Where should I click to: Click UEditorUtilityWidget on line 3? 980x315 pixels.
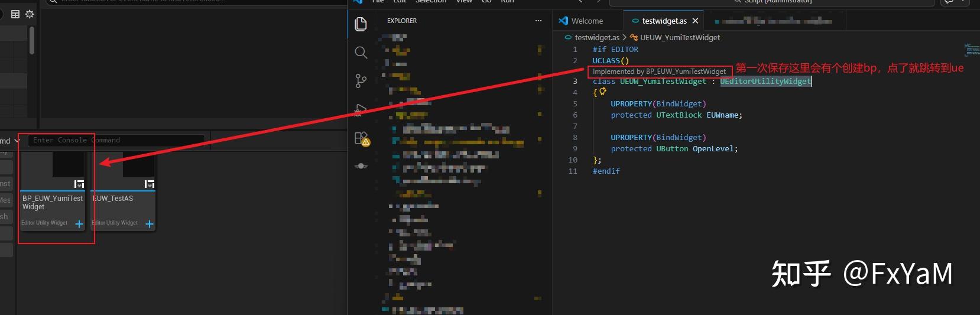click(765, 82)
